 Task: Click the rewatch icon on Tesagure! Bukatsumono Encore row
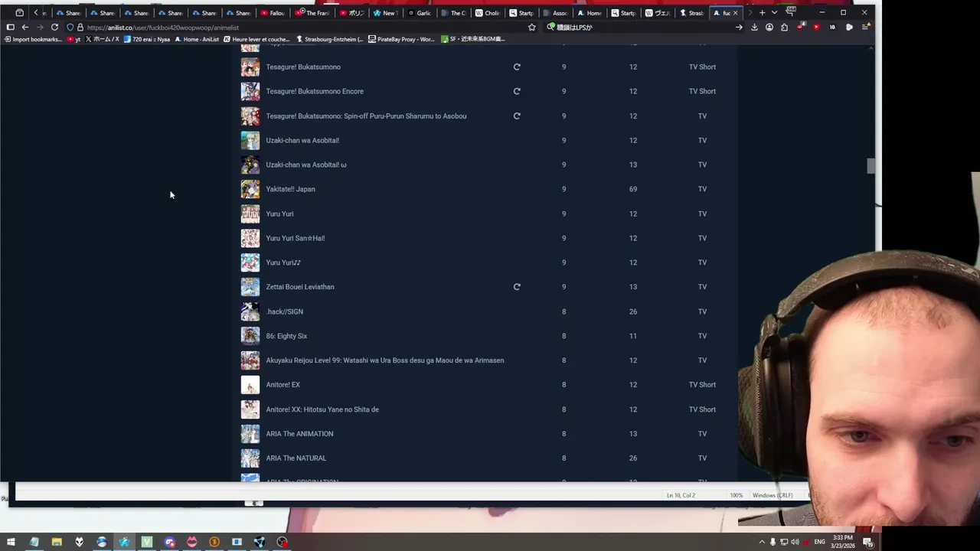pyautogui.click(x=517, y=91)
